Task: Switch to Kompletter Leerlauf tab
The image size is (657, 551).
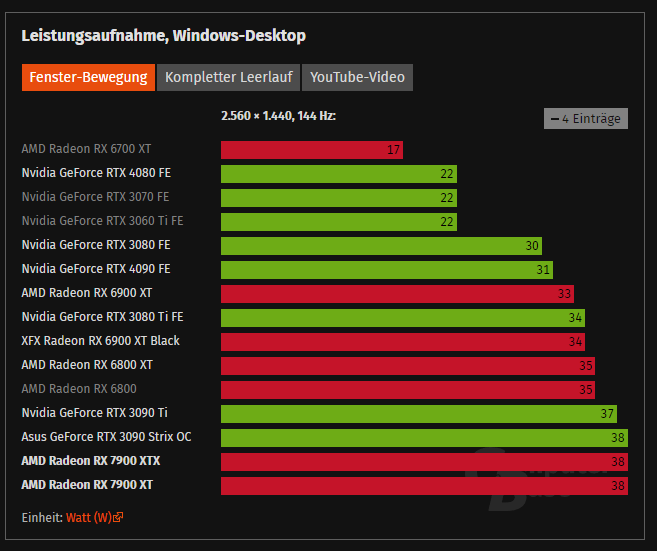Action: click(x=228, y=78)
